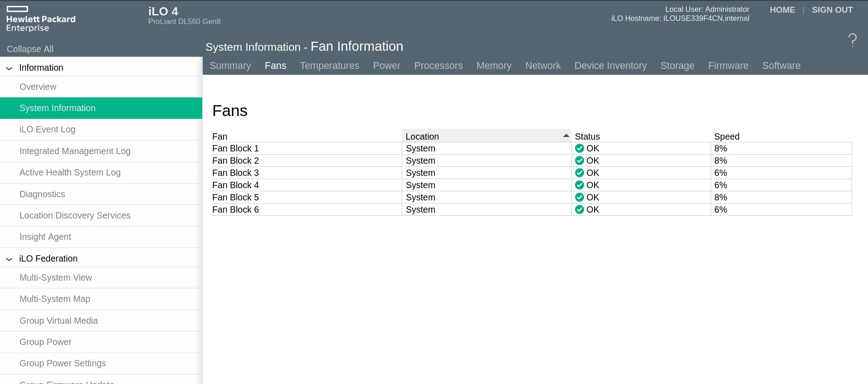868x384 pixels.
Task: Click the OK status icon for Fan Block 1
Action: (580, 148)
